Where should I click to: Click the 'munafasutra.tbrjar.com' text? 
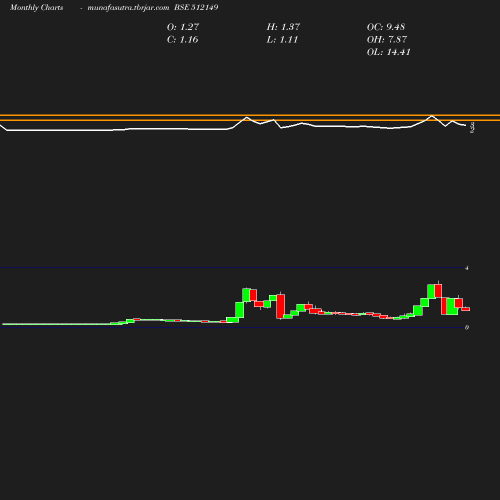(x=128, y=8)
